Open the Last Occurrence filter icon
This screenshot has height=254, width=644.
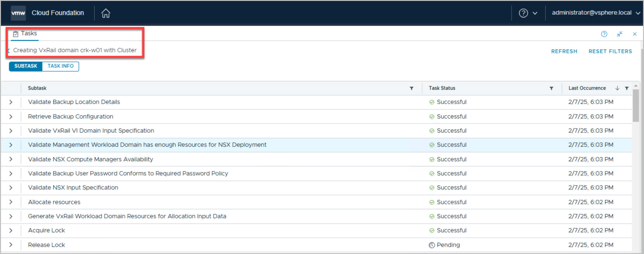click(x=626, y=88)
